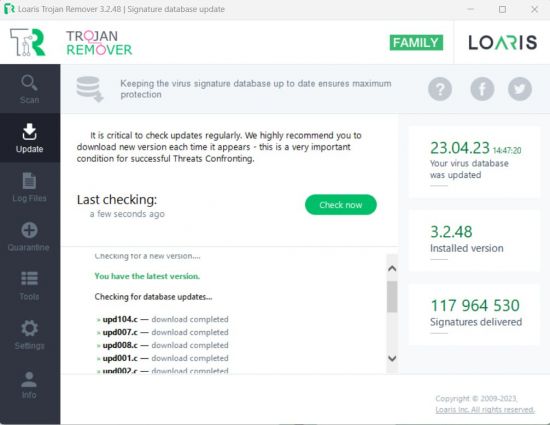Open Loaris Inc. All rights reserved link
This screenshot has width=550, height=425.
pos(485,410)
